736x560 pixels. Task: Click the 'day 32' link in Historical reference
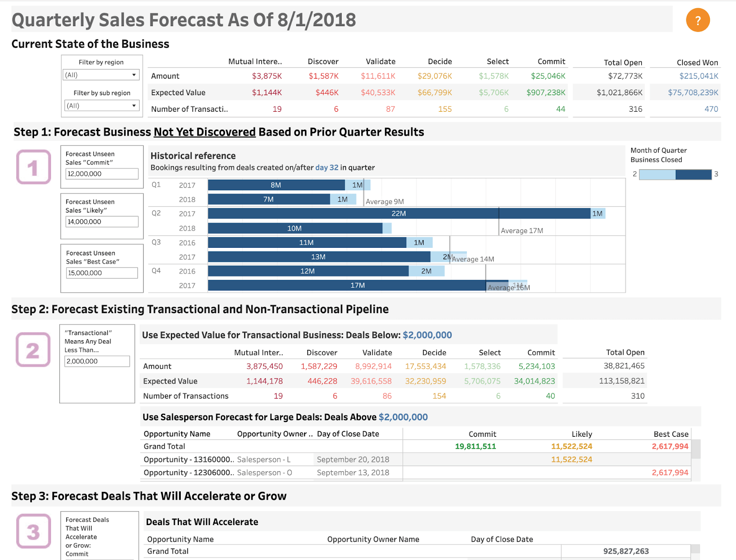[327, 167]
